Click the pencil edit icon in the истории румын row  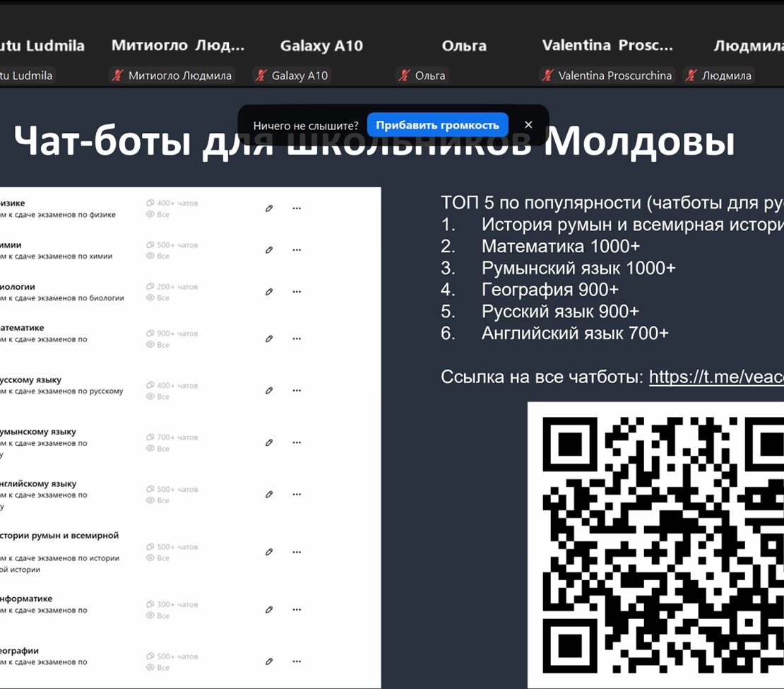coord(269,552)
